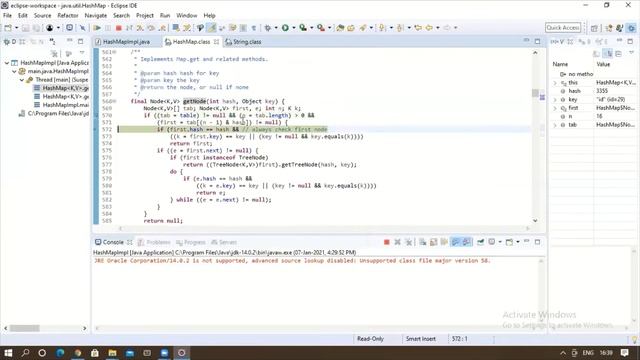Open the File menu

tap(7, 16)
